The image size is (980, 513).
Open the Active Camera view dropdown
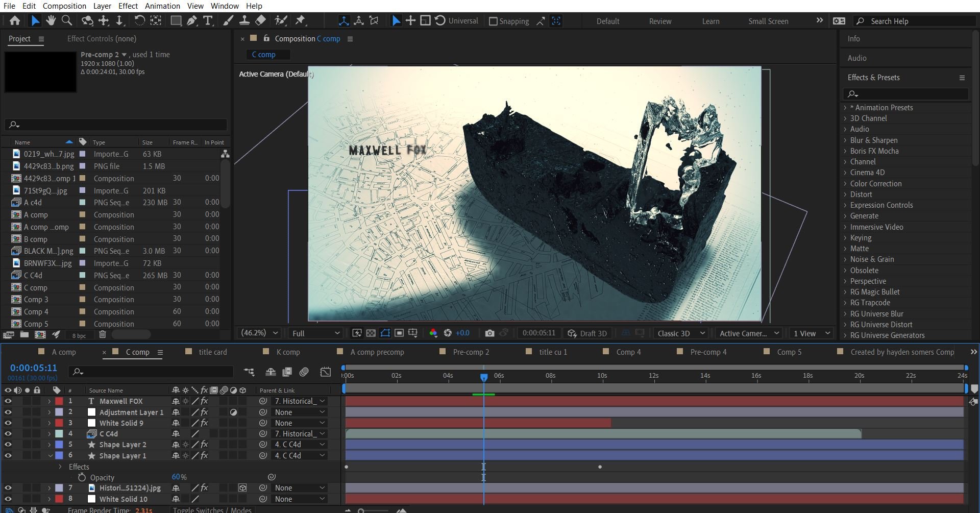tap(749, 333)
